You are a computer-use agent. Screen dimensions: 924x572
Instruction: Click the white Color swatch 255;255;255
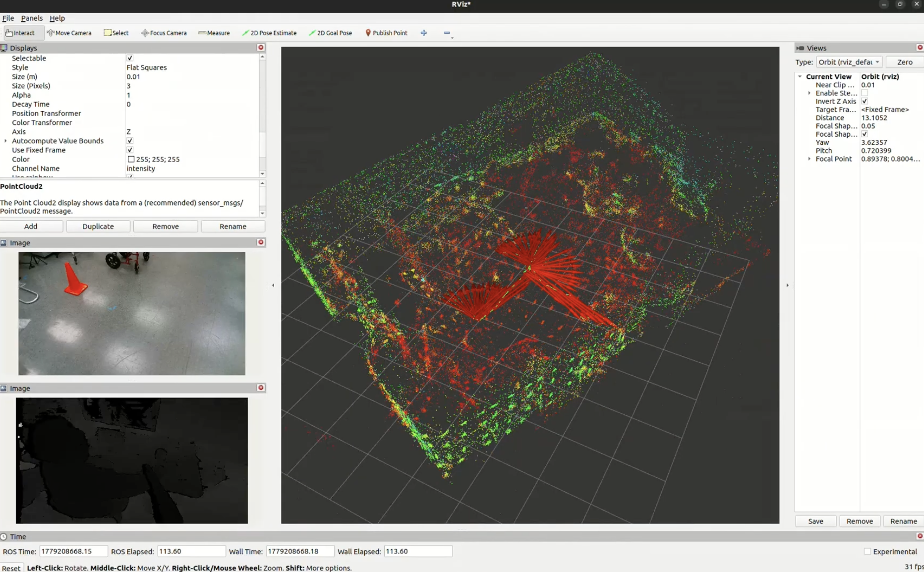(131, 159)
